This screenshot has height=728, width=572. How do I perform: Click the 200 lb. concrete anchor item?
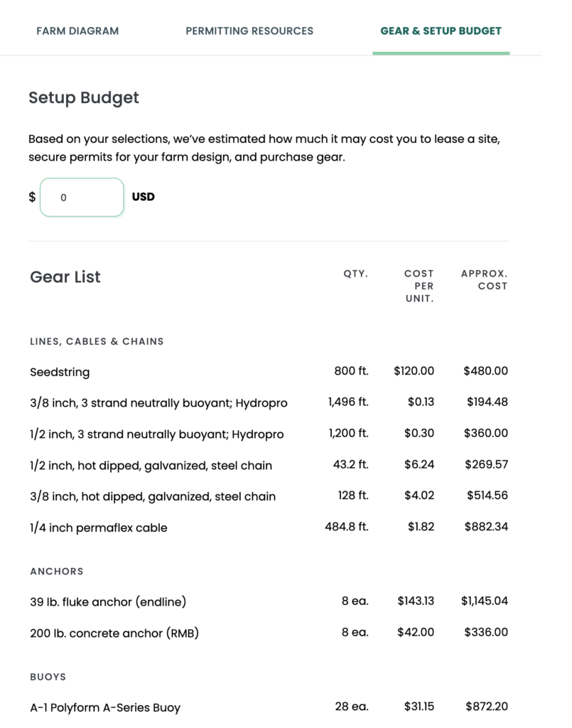click(x=114, y=633)
